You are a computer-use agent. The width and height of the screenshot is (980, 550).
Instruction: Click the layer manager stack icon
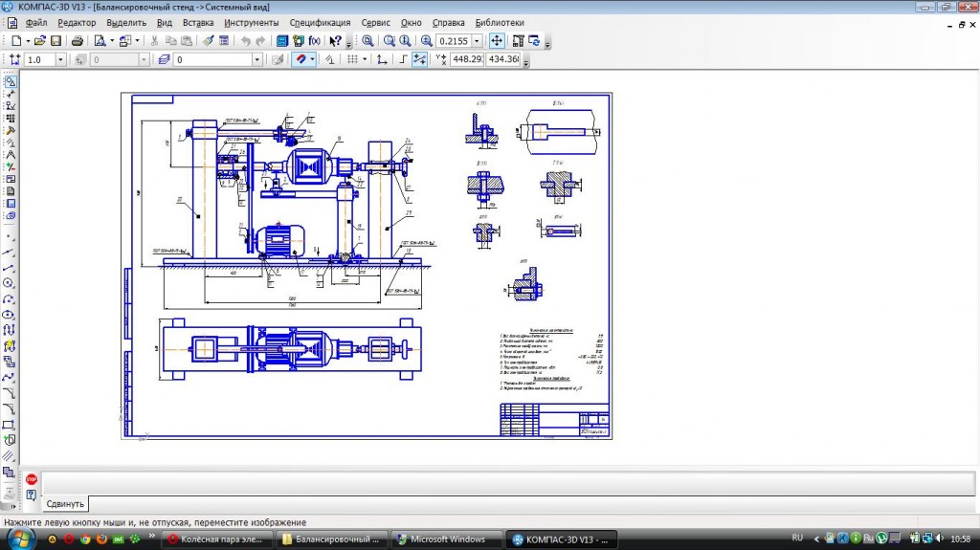coord(164,59)
